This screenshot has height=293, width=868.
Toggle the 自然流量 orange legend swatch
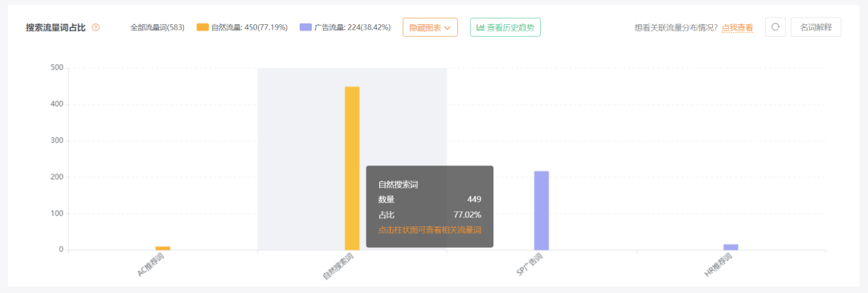pos(203,27)
